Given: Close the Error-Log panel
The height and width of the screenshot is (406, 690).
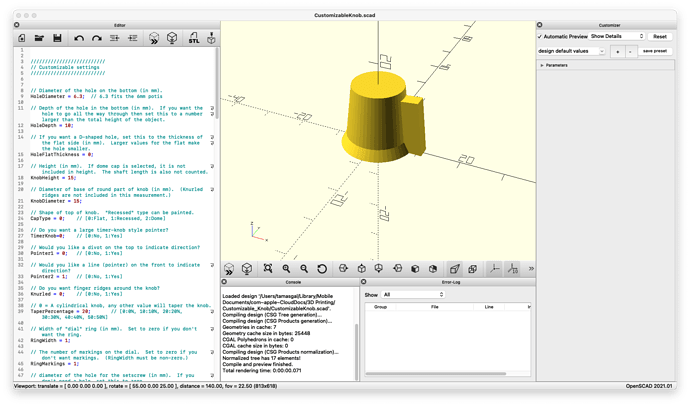Looking at the screenshot, I should coord(363,282).
